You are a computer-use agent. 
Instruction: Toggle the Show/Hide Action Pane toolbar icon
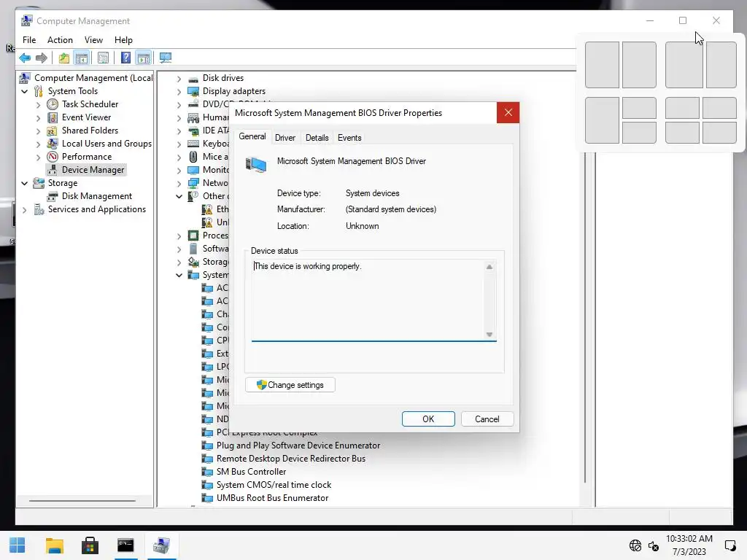pos(144,58)
